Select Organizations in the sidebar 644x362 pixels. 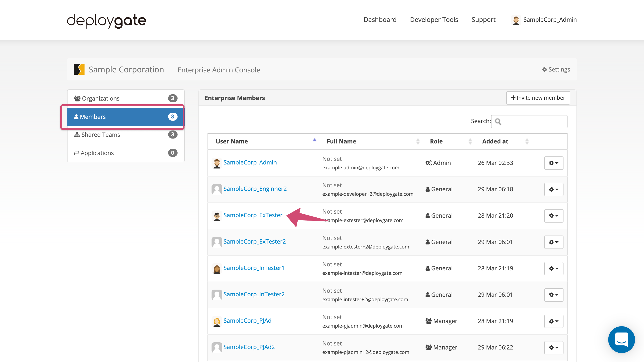click(x=126, y=98)
